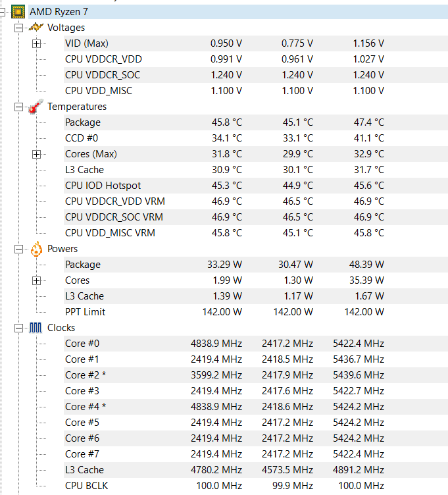Click the 35.39 W Cores maximum power
448x495 pixels.
(366, 280)
